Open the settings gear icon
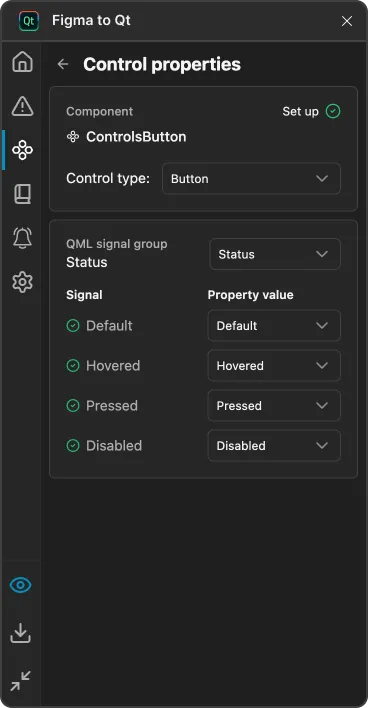 [x=23, y=282]
